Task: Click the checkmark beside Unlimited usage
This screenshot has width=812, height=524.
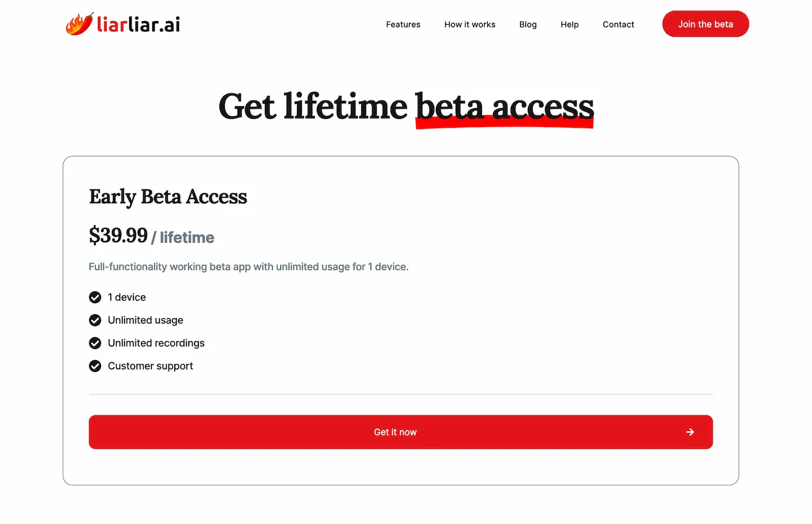Action: [95, 320]
